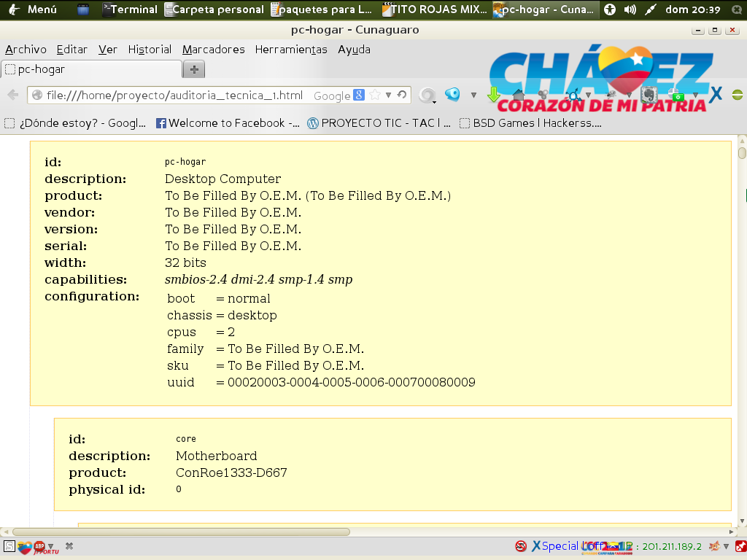747x560 pixels.
Task: Click the green download arrow icon
Action: [494, 95]
